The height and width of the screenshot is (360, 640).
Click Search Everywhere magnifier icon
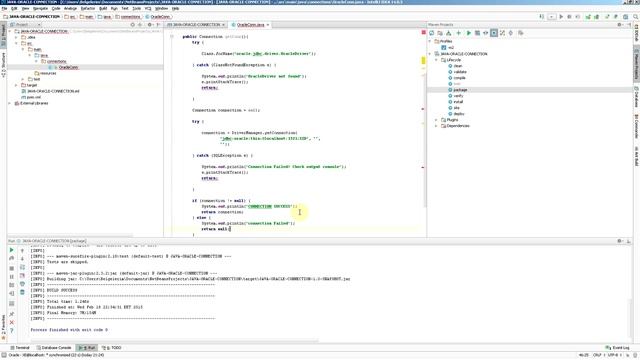[636, 17]
